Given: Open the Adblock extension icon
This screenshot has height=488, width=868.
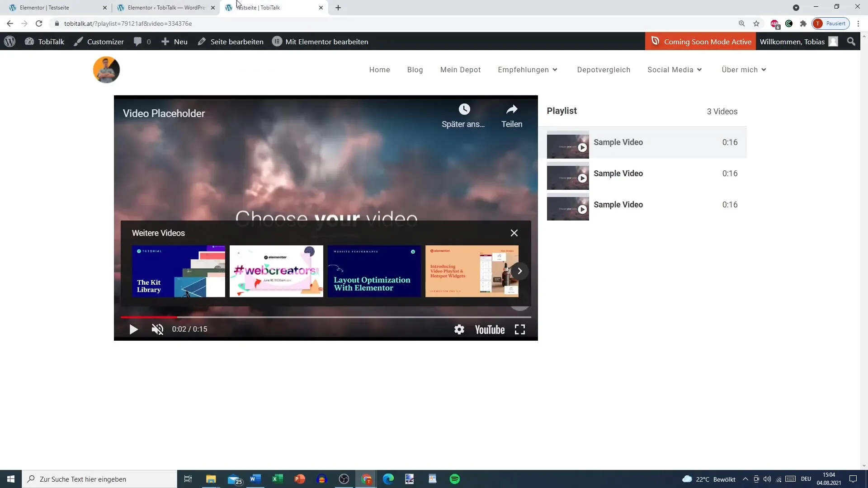Looking at the screenshot, I should (x=775, y=23).
